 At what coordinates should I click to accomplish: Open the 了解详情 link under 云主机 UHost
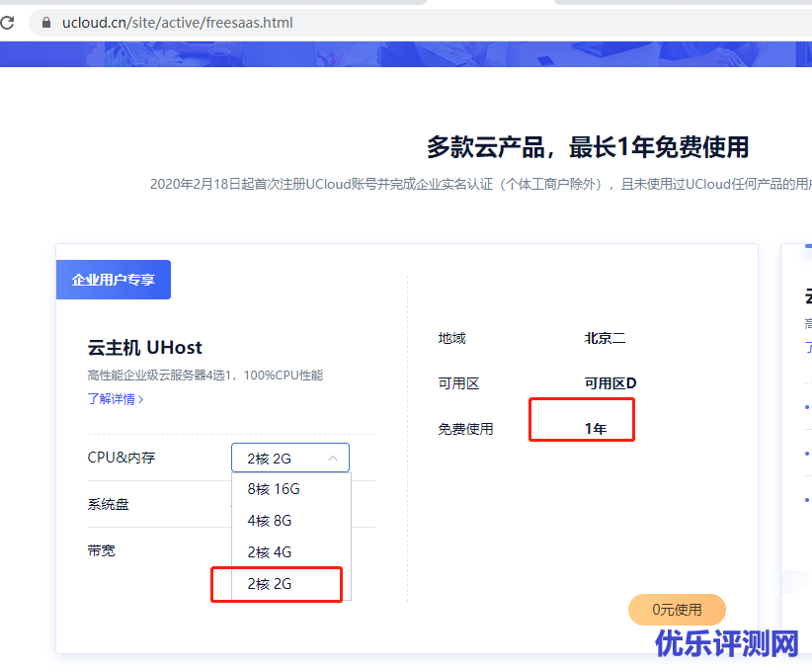(x=112, y=399)
